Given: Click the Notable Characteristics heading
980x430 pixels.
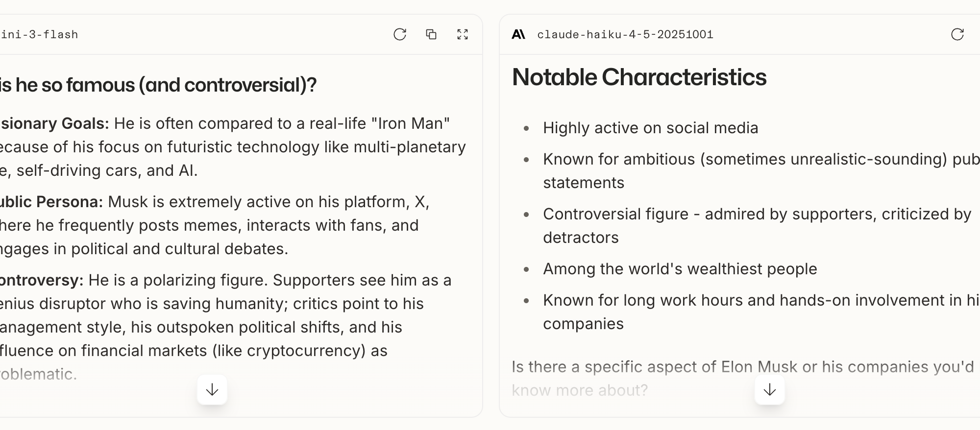Looking at the screenshot, I should click(x=639, y=77).
